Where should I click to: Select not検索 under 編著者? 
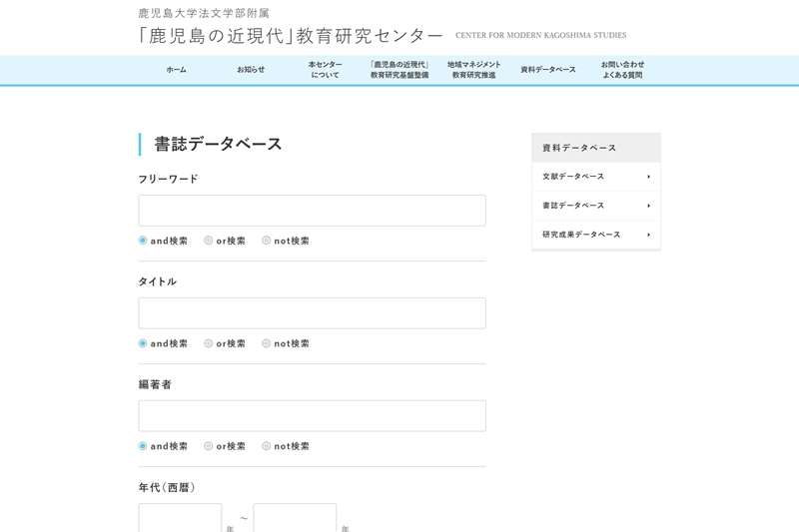(267, 446)
